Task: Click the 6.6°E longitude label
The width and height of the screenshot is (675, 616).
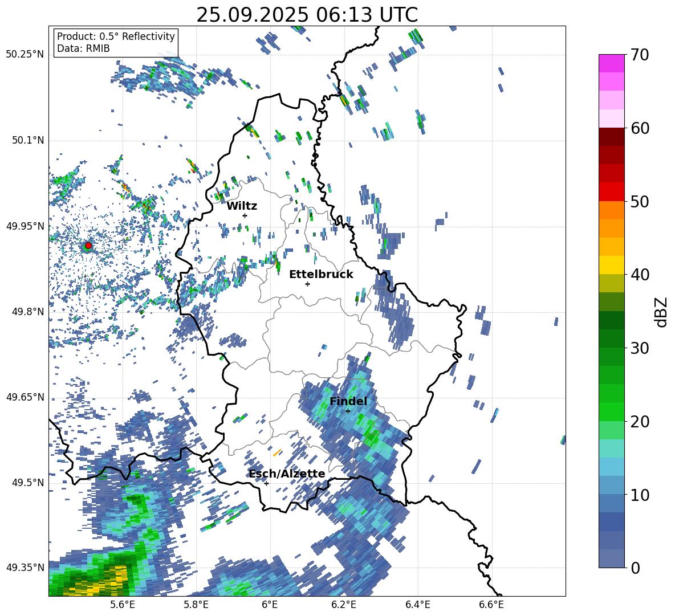Action: click(491, 605)
